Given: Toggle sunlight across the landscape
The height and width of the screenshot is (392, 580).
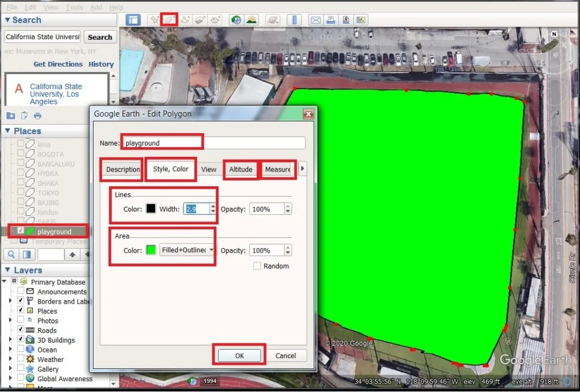Looking at the screenshot, I should coord(251,20).
